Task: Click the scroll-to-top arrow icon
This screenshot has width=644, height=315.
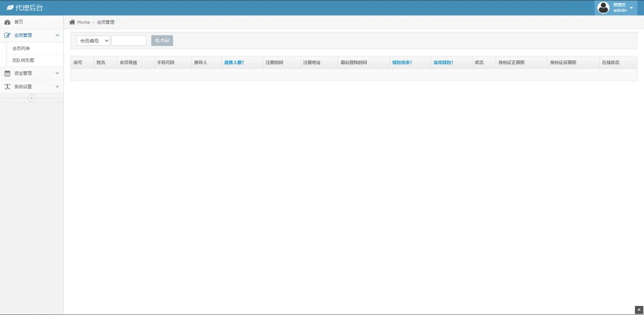Action: (639, 310)
